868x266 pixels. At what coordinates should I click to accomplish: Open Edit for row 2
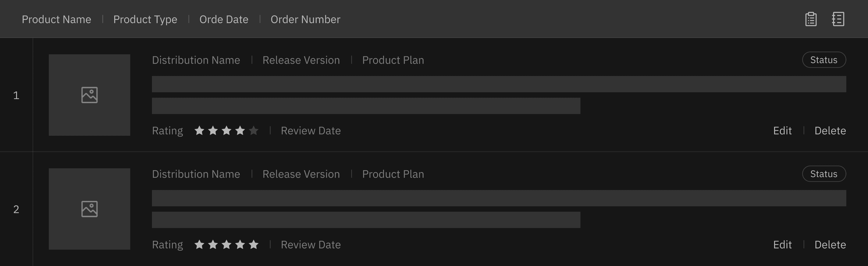(782, 244)
